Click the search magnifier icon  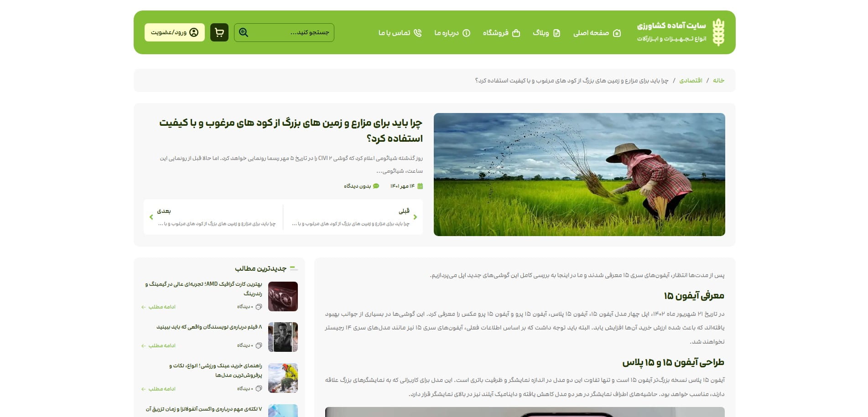coord(244,32)
